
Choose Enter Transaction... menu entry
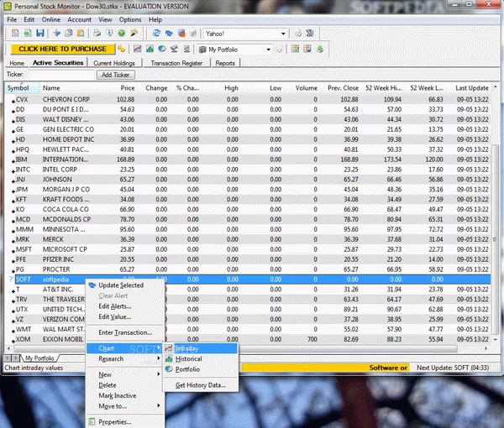point(125,332)
